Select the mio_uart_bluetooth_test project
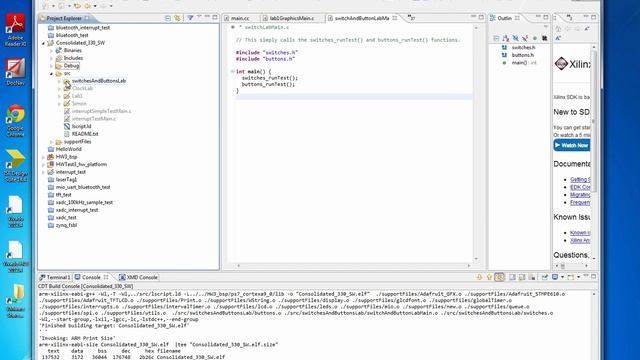Viewport: 640px width, 360px height. pos(83,187)
